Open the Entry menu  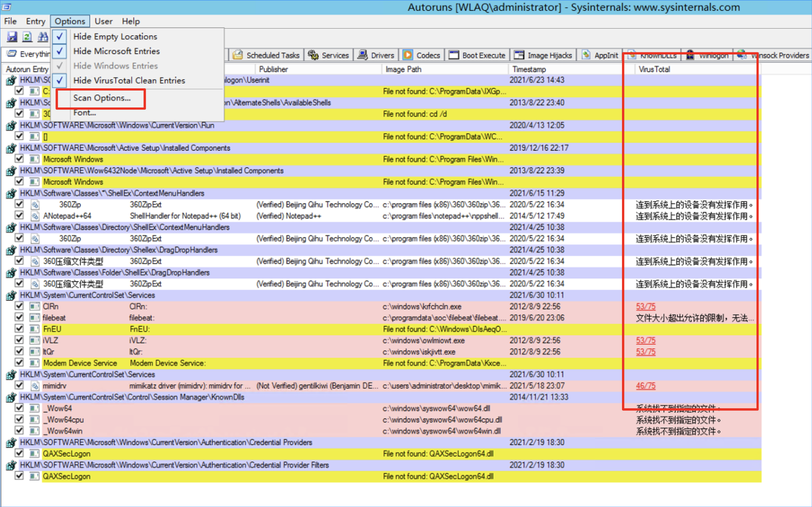pos(35,21)
